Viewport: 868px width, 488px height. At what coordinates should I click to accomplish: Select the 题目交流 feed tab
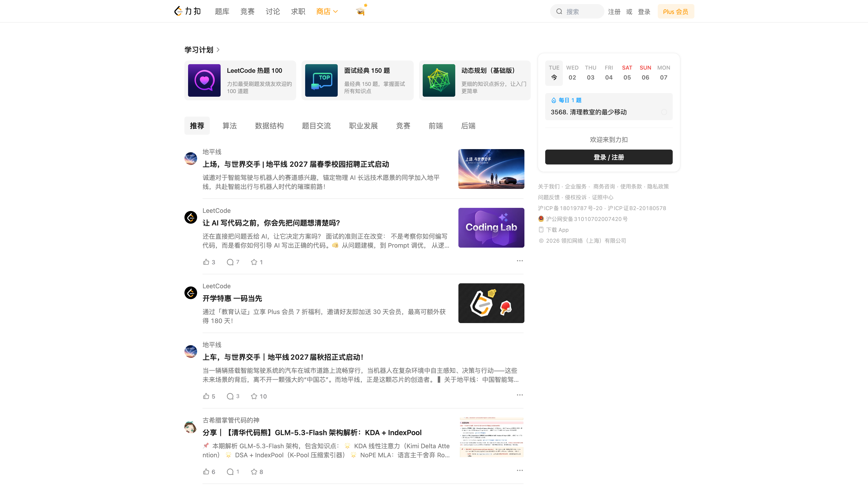[316, 126]
